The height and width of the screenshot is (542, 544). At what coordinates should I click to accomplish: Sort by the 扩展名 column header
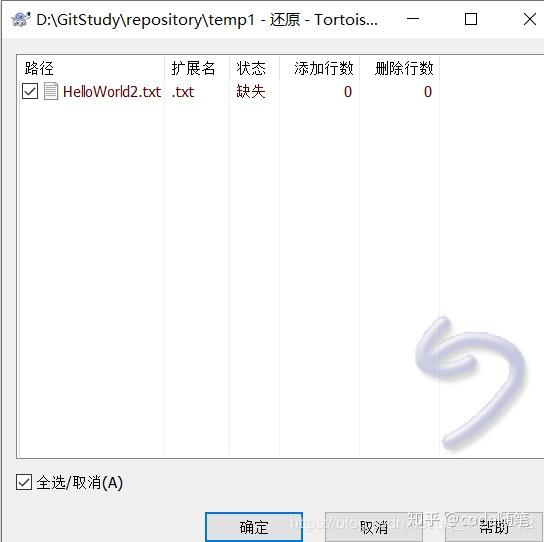[x=197, y=68]
